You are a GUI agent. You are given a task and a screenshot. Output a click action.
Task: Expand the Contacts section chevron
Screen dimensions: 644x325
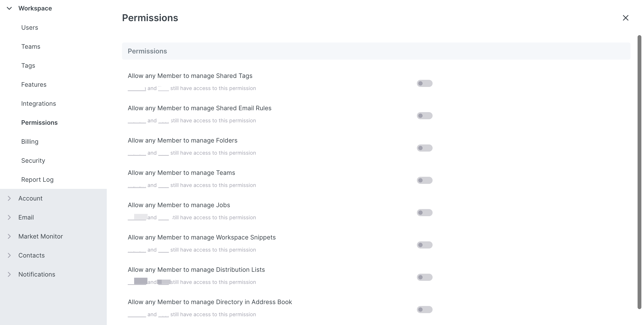click(x=9, y=255)
